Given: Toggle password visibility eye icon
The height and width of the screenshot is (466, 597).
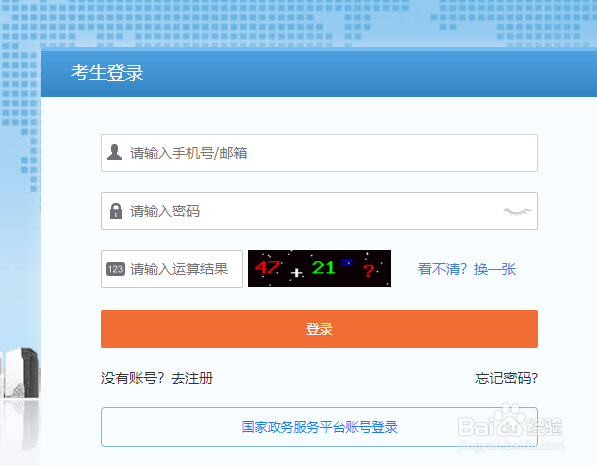Looking at the screenshot, I should click(517, 211).
